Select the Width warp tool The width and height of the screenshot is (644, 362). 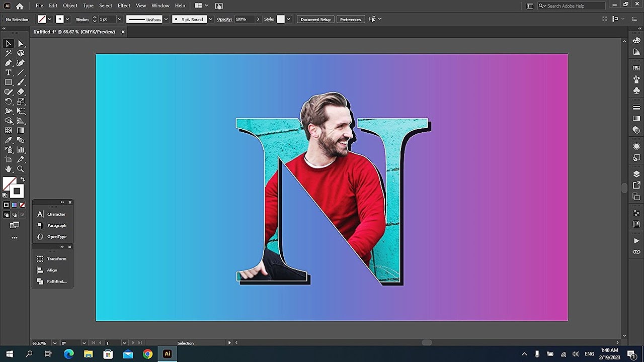9,111
